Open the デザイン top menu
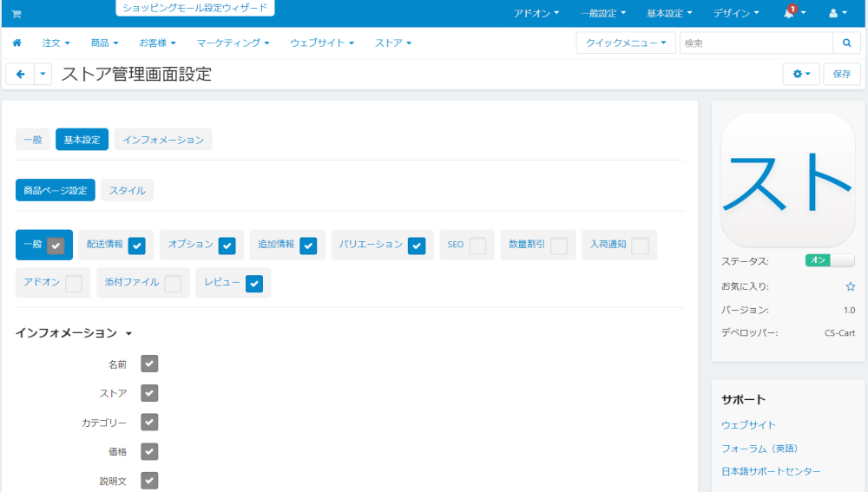This screenshot has width=868, height=492. 736,13
